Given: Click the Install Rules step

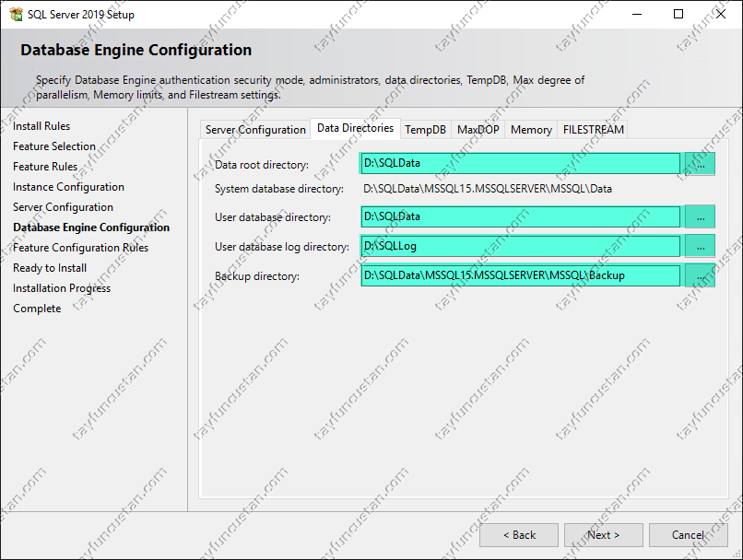Looking at the screenshot, I should (41, 126).
